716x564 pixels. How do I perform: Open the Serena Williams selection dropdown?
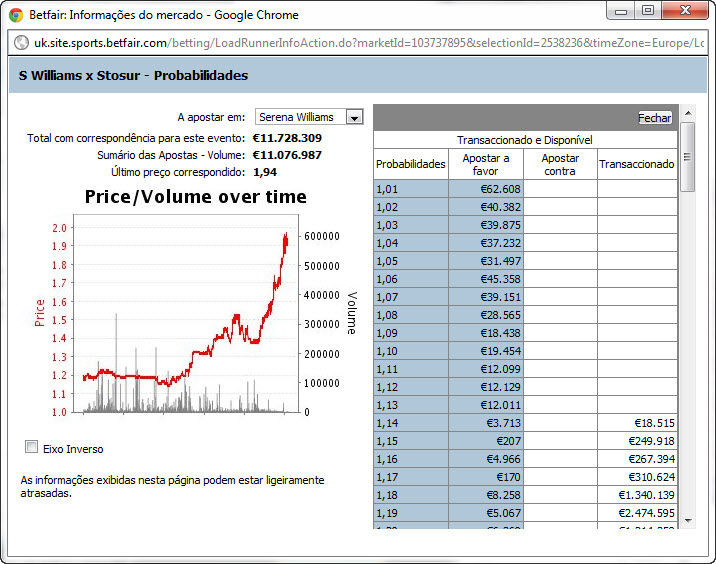pos(309,117)
